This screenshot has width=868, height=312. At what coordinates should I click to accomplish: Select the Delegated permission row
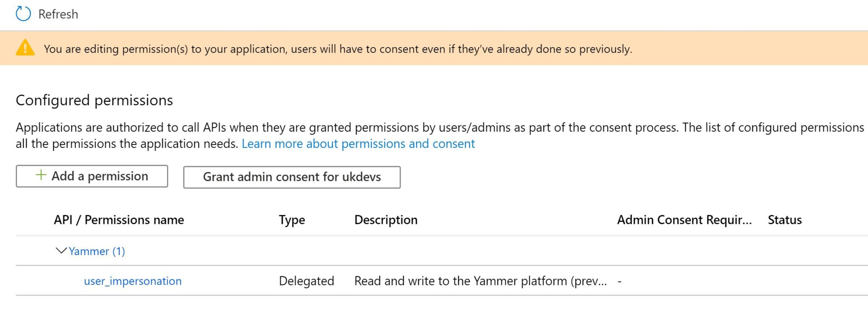(306, 281)
